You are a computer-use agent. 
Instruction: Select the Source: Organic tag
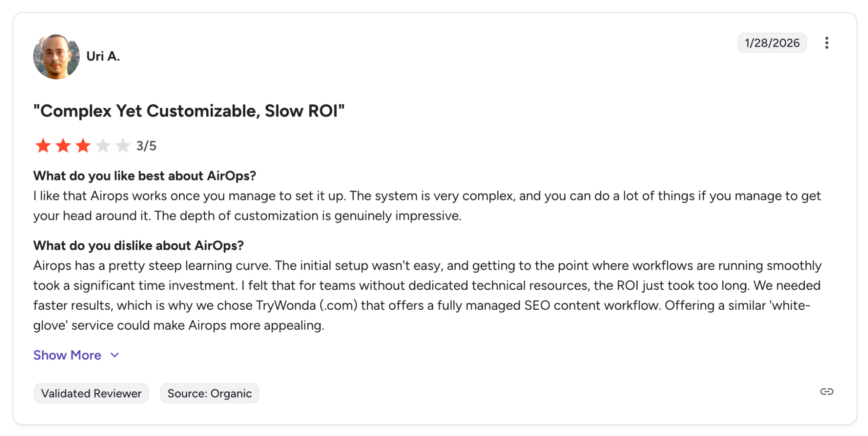[209, 393]
